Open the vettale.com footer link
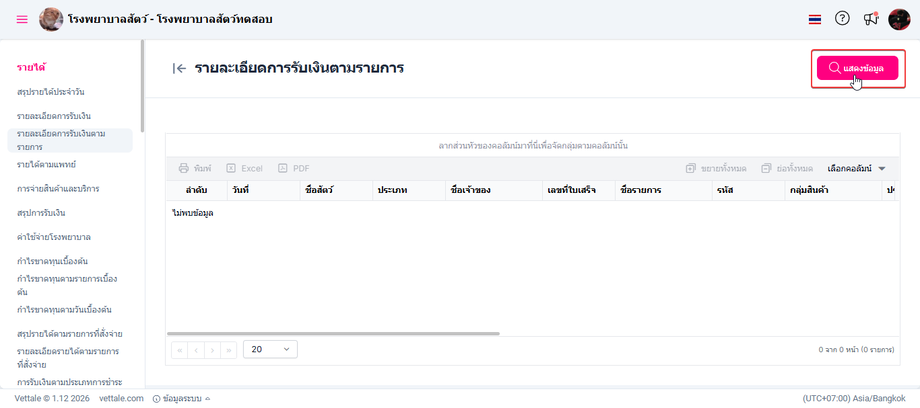Screen dimensions: 920x408 pyautogui.click(x=121, y=398)
